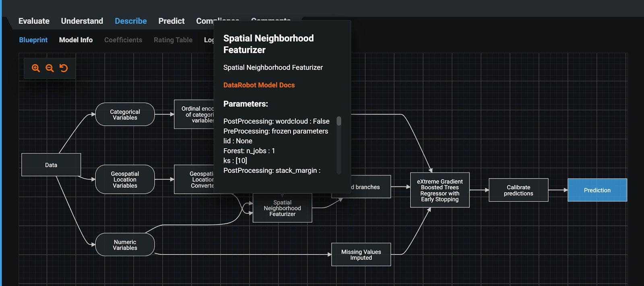Open the Rating Table sub-tab
The width and height of the screenshot is (644, 286).
click(173, 40)
